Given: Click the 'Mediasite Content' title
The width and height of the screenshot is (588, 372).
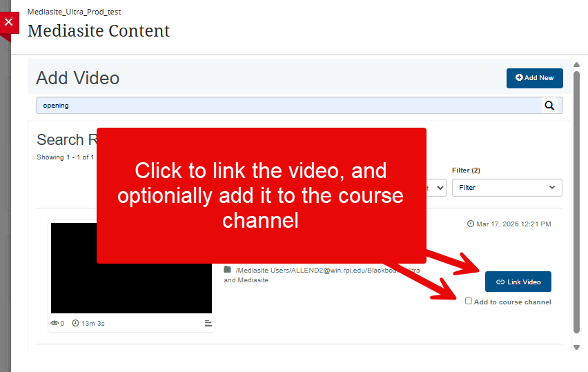Looking at the screenshot, I should tap(99, 31).
